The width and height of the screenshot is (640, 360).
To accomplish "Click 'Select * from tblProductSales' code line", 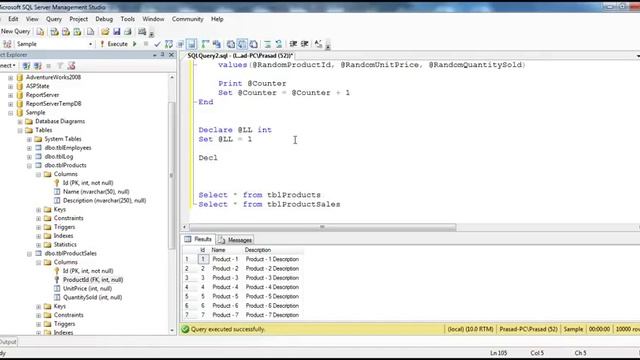I will point(269,204).
